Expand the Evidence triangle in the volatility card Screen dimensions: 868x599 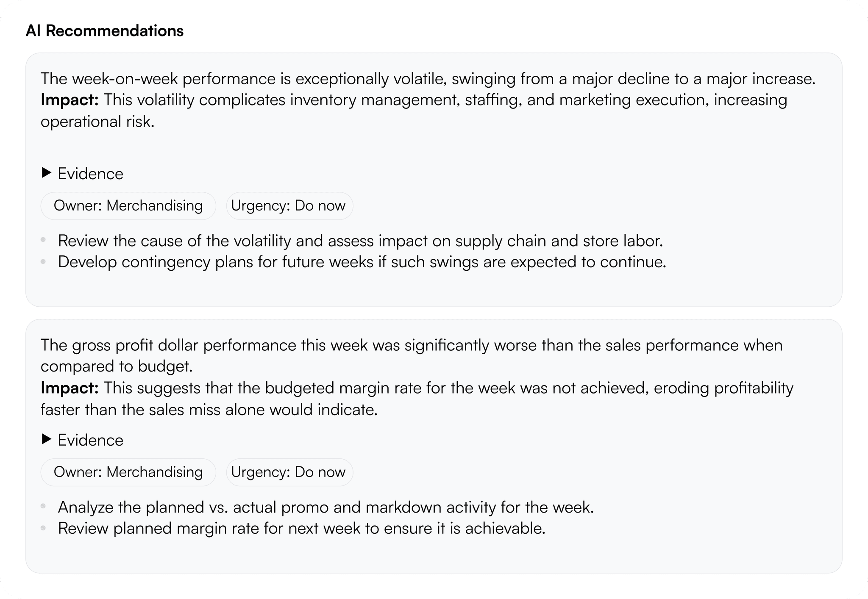[x=47, y=173]
